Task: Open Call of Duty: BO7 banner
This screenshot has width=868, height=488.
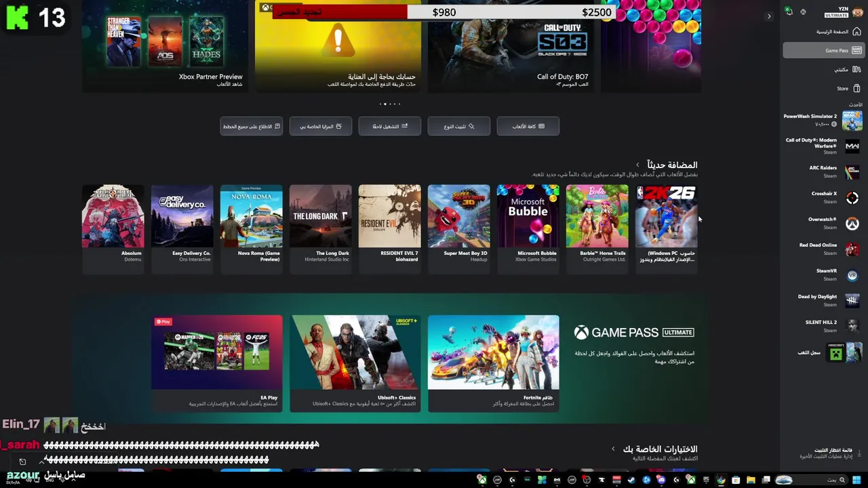Action: 510,46
